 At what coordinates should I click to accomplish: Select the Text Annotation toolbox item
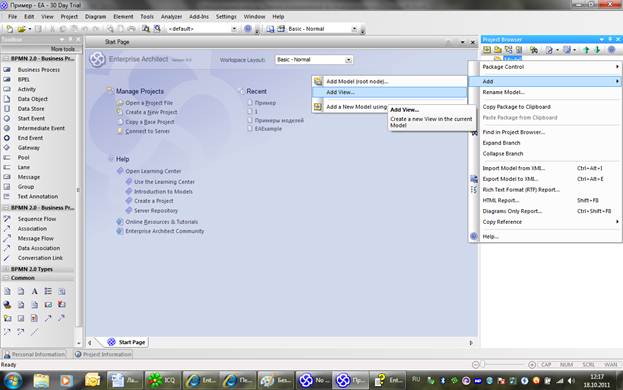pos(38,196)
